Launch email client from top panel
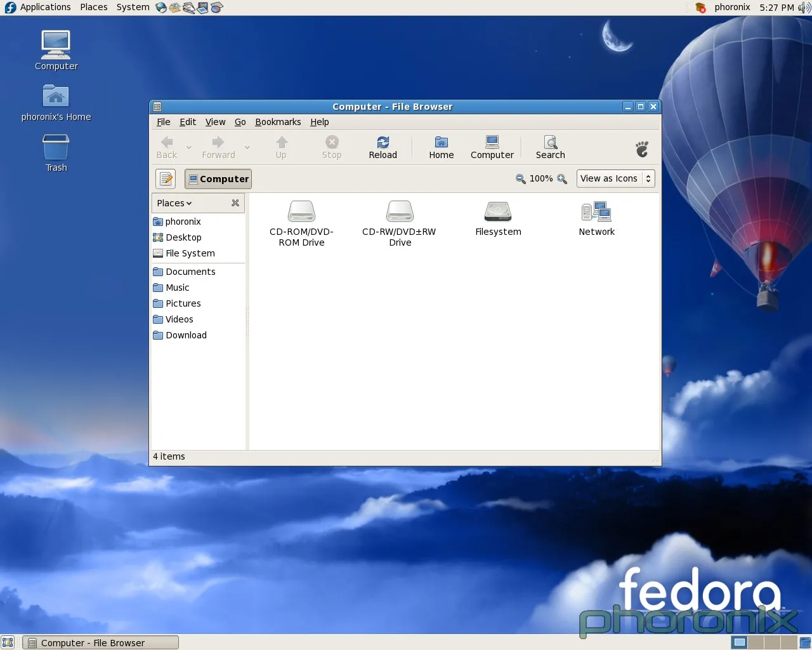The image size is (812, 650). (x=174, y=8)
